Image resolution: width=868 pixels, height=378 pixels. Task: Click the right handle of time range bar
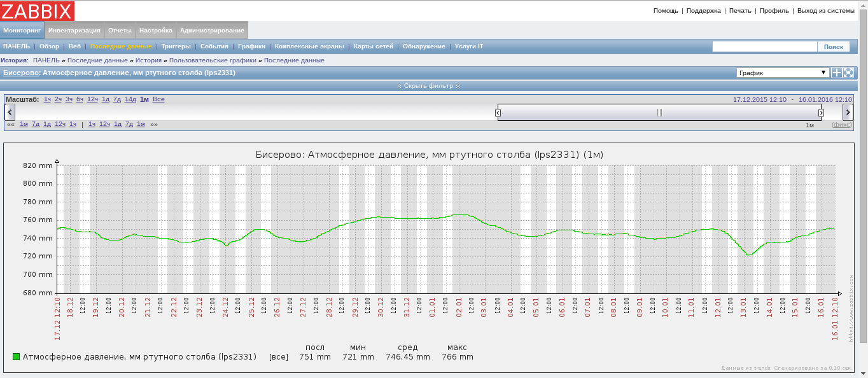click(x=821, y=113)
